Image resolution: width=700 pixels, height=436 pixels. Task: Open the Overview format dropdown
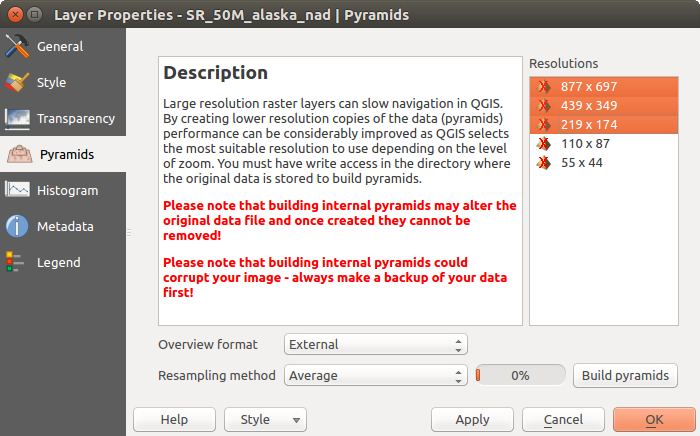[x=375, y=345]
